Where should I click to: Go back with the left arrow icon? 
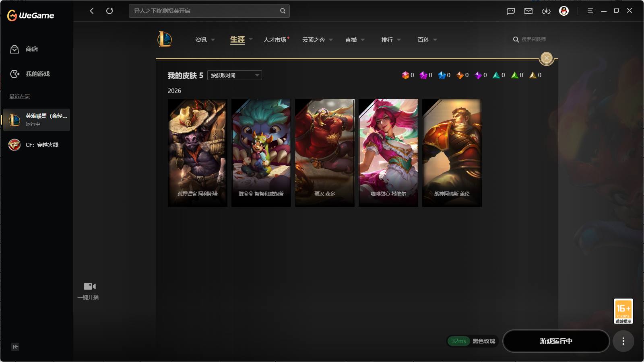tap(92, 11)
